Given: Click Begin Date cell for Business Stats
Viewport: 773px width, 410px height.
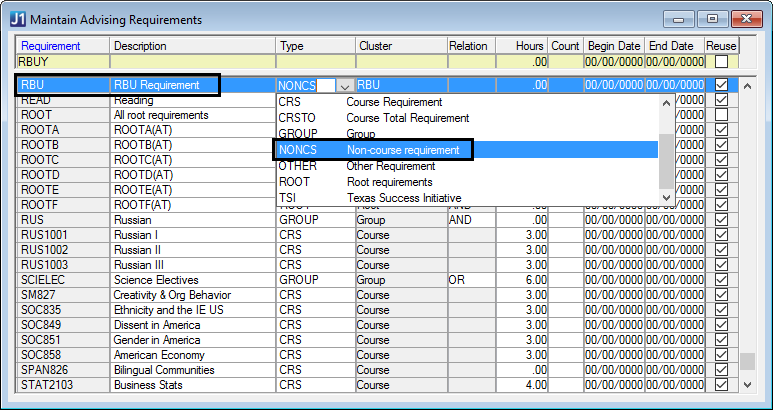Looking at the screenshot, I should [x=614, y=385].
